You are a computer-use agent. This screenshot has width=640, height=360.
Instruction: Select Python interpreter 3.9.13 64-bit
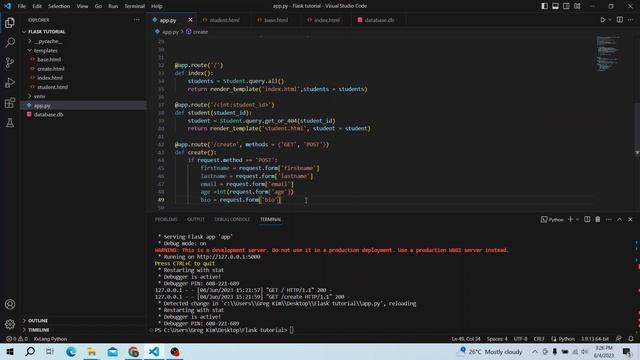coord(595,338)
